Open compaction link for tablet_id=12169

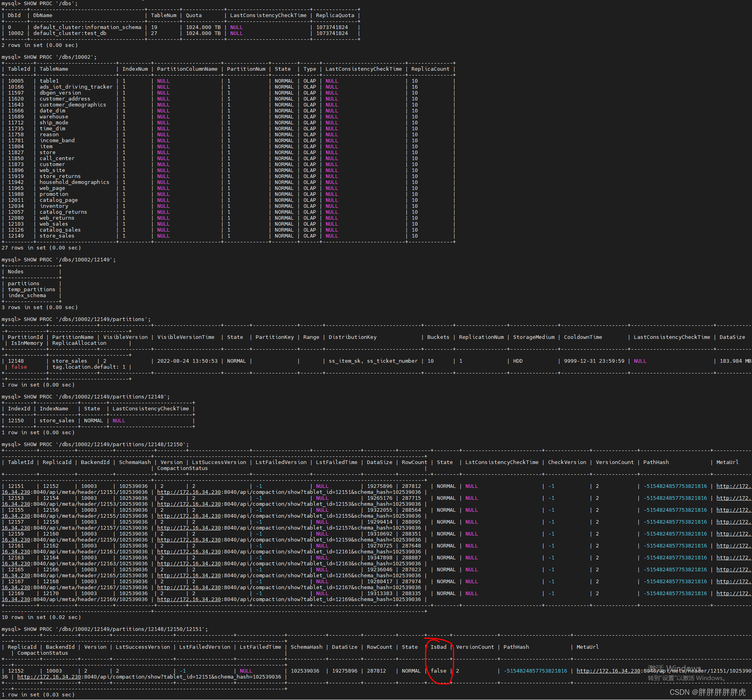tap(289, 599)
